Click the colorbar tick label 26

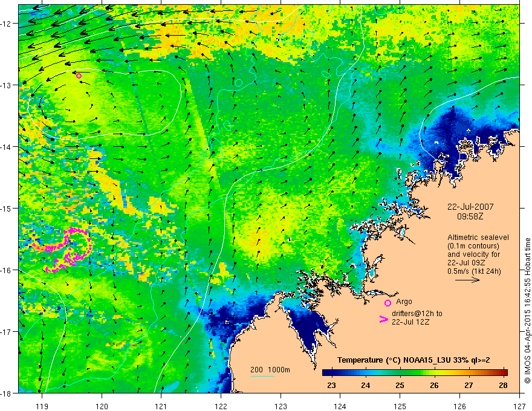[434, 385]
